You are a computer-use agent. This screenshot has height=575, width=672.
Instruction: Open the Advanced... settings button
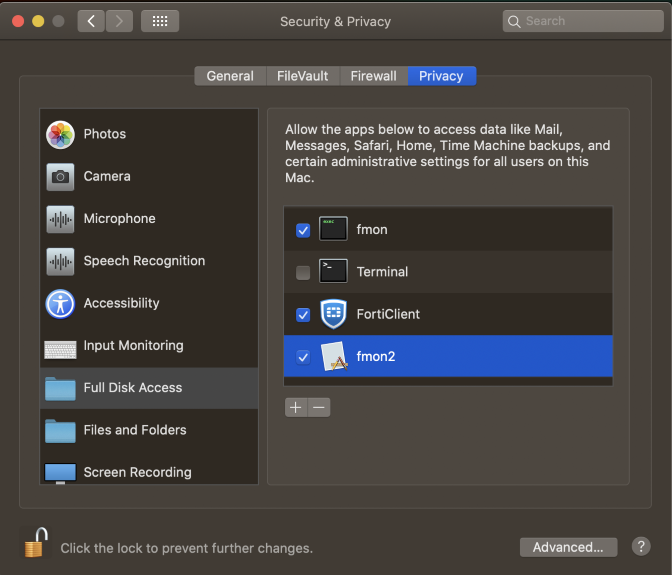point(568,547)
